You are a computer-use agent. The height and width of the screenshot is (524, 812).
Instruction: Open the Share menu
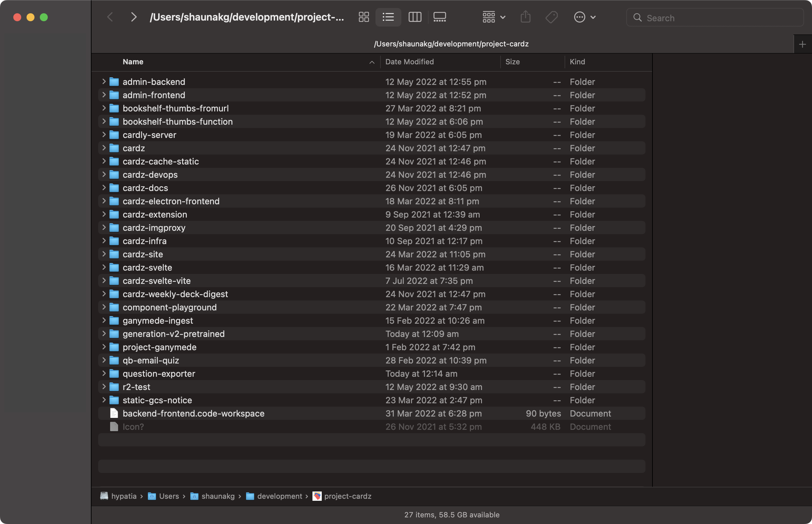coord(525,17)
